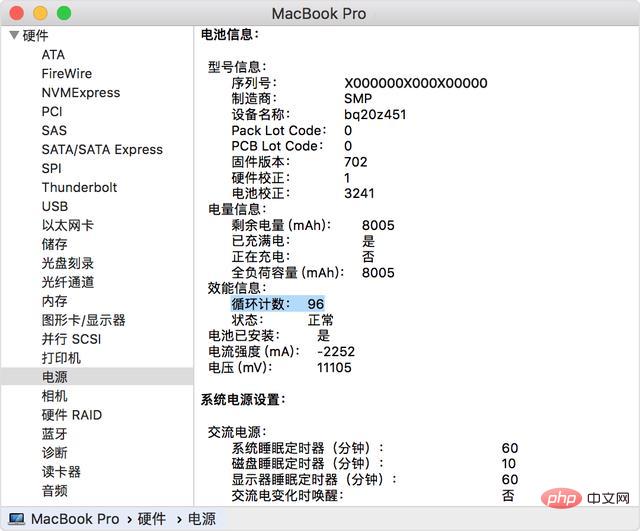Viewport: 640px width, 531px height.
Task: Click the 交流电源 section label
Action: tap(237, 432)
